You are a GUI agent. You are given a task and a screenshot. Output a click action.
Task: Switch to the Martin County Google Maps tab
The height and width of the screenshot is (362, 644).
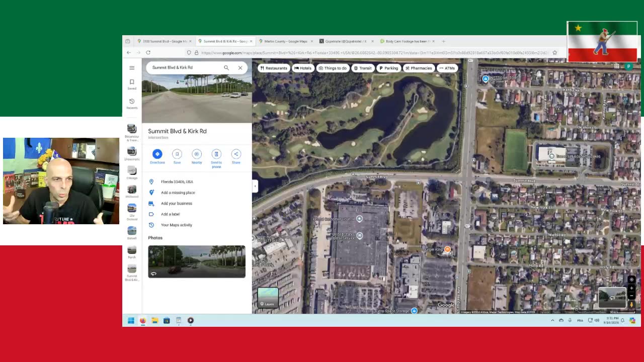point(285,41)
